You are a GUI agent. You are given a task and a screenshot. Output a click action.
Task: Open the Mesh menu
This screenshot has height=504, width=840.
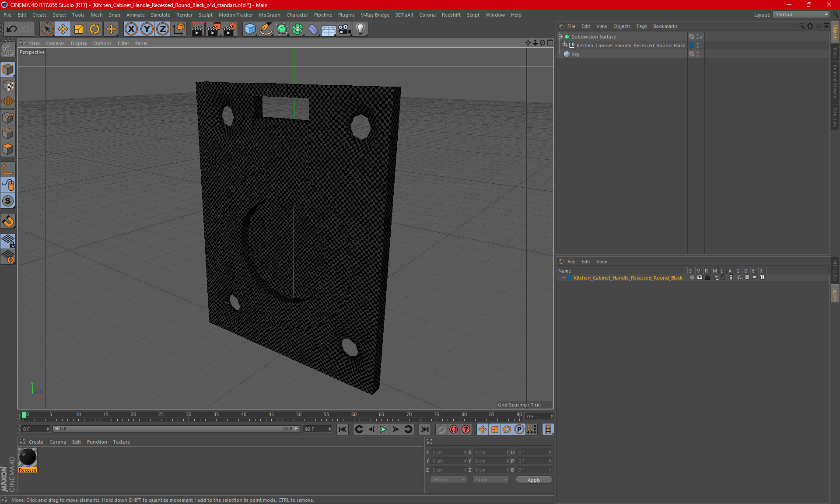coord(96,15)
